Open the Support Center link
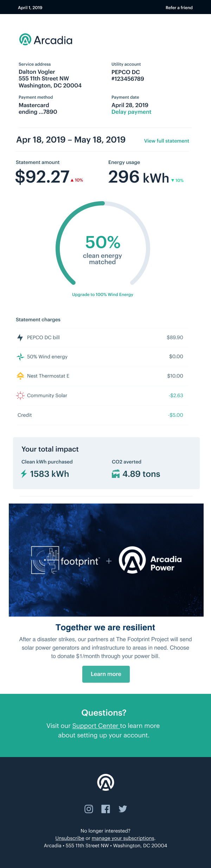This screenshot has height=868, width=211. tap(96, 726)
